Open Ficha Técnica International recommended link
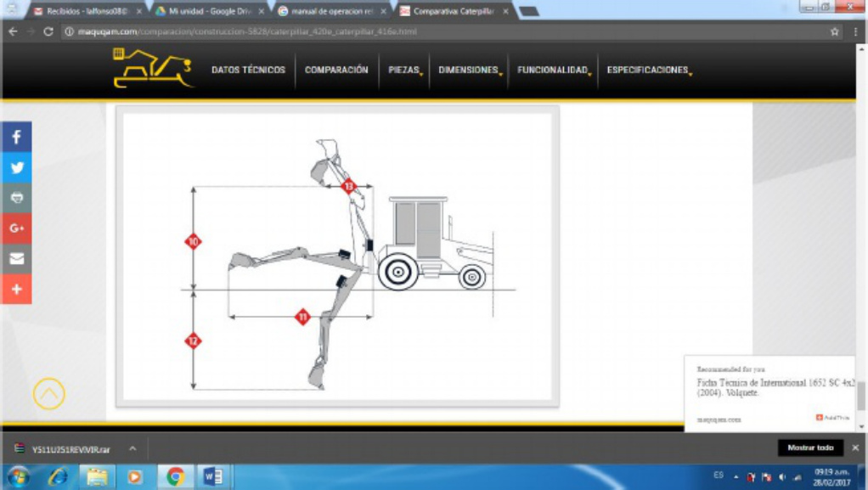Viewport: 868px width, 490px height. tap(775, 387)
